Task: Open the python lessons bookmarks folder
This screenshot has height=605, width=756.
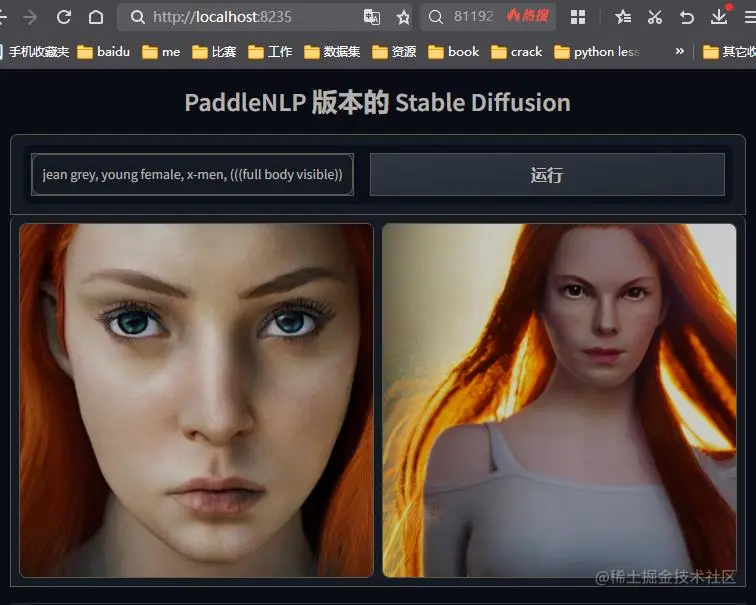Action: pos(597,52)
